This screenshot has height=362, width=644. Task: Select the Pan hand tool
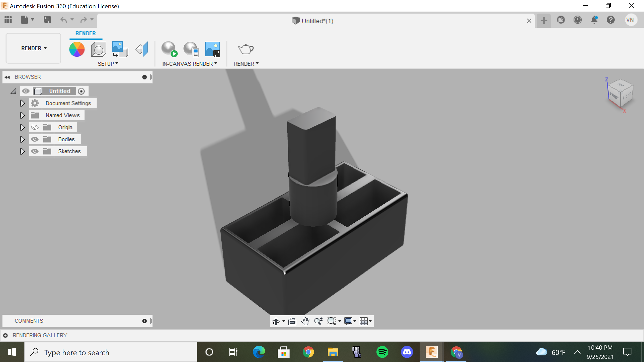[305, 321]
